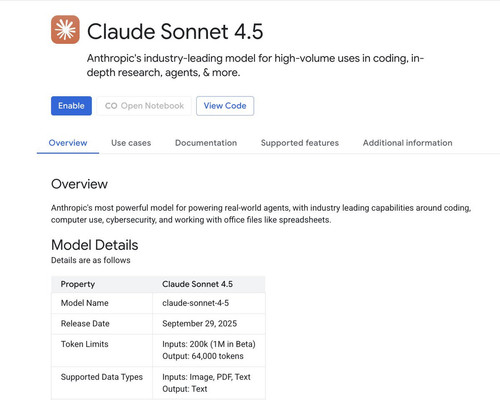Open the Additional information tab
Image resolution: width=500 pixels, height=416 pixels.
click(407, 143)
